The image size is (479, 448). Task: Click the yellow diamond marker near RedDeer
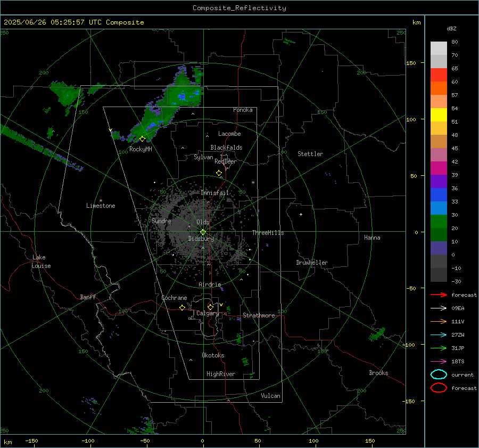click(219, 173)
